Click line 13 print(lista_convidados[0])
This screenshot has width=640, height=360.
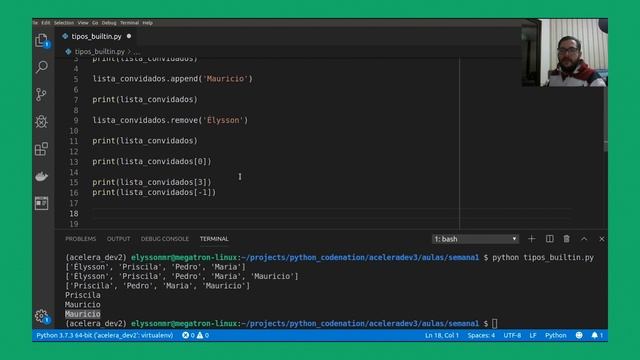pyautogui.click(x=152, y=161)
